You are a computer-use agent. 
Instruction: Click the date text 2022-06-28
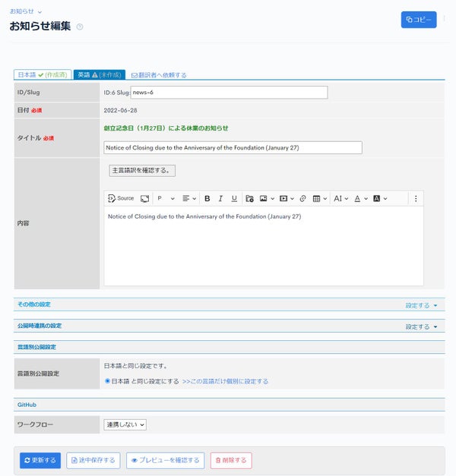(120, 111)
